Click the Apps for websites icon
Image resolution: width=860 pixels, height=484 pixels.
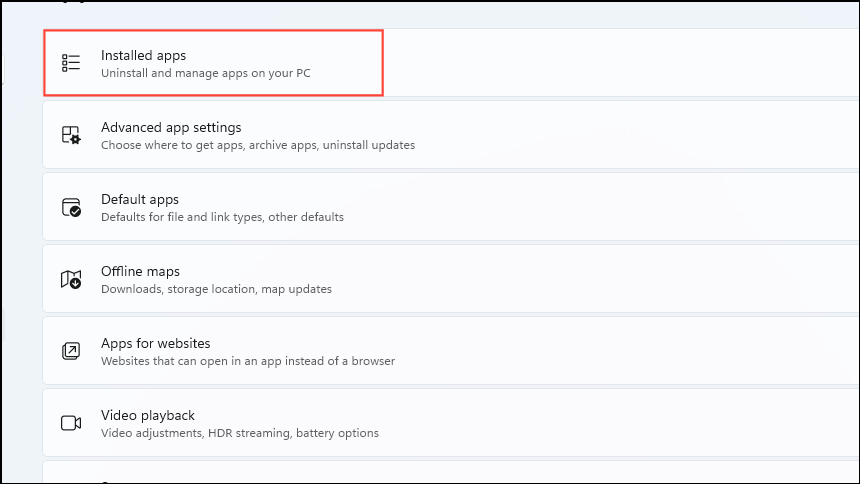(x=71, y=351)
